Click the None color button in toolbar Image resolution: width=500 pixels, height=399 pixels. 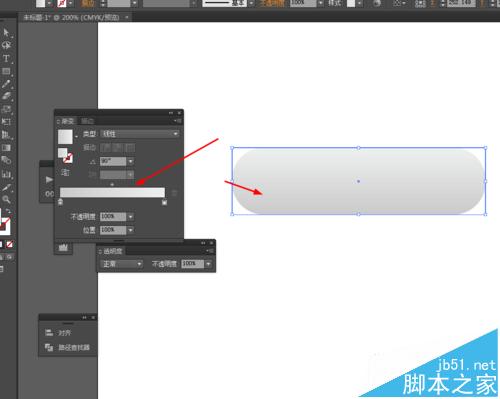click(x=9, y=245)
